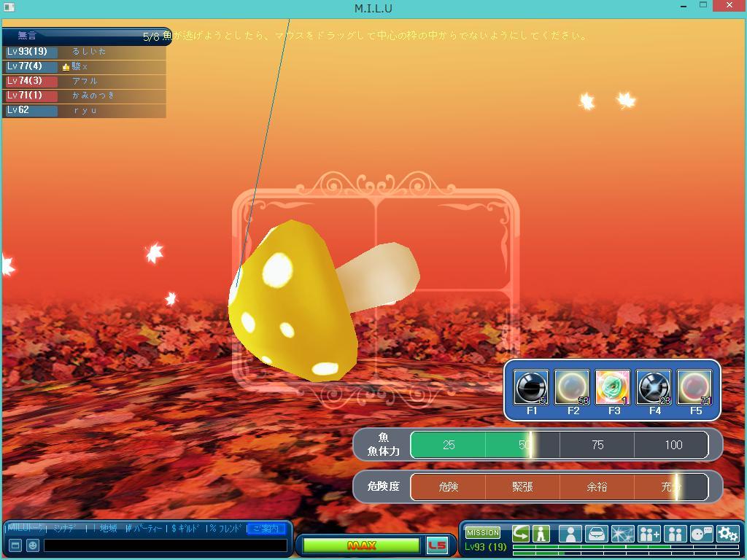Click the Lv93 (19) level text
Image resolution: width=747 pixels, height=560 pixels.
(x=485, y=547)
